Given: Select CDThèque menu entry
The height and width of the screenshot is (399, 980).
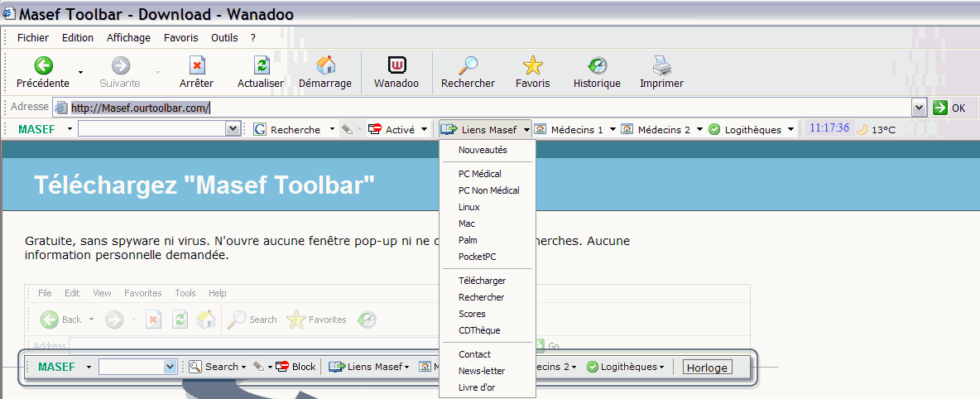Looking at the screenshot, I should pyautogui.click(x=488, y=330).
